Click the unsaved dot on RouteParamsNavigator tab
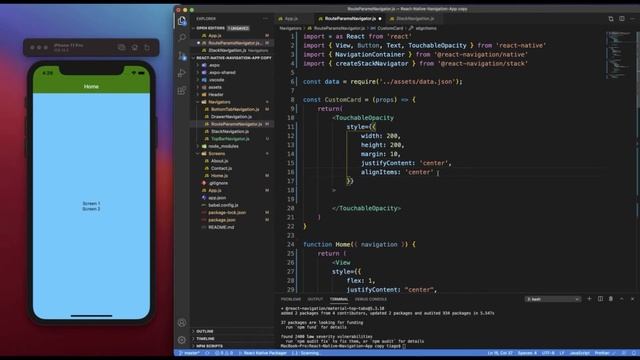This screenshot has width=640, height=360. [380, 19]
